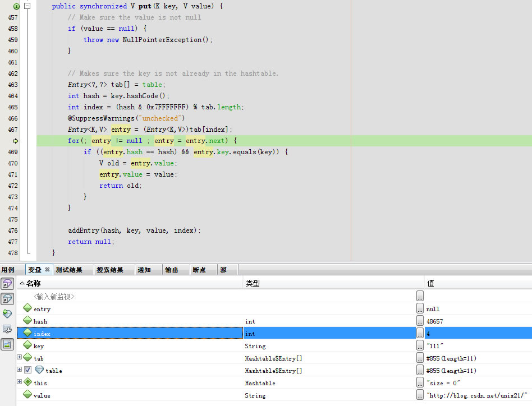This screenshot has width=532, height=406.
Task: Click "NullPointerException" on line 459
Action: [162, 40]
